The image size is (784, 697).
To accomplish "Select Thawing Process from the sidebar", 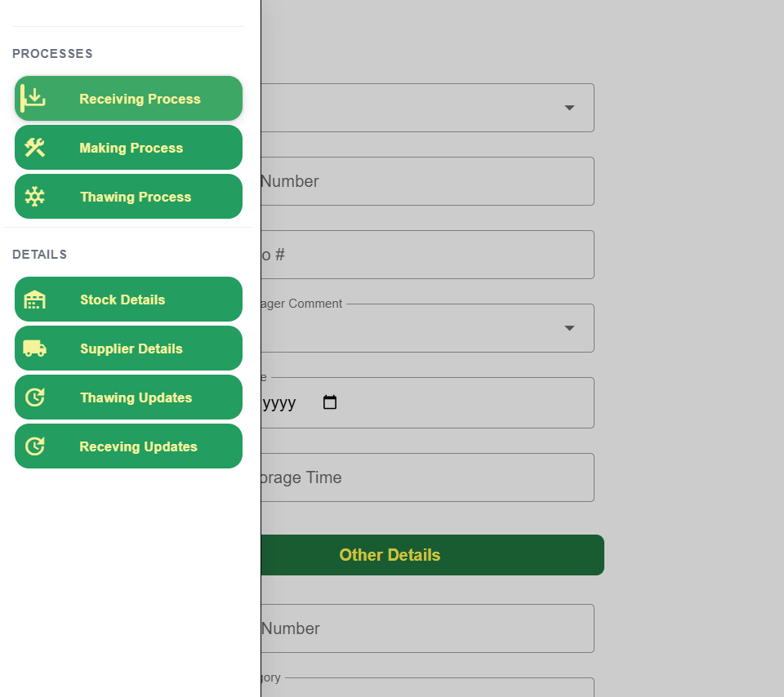I will 136,197.
